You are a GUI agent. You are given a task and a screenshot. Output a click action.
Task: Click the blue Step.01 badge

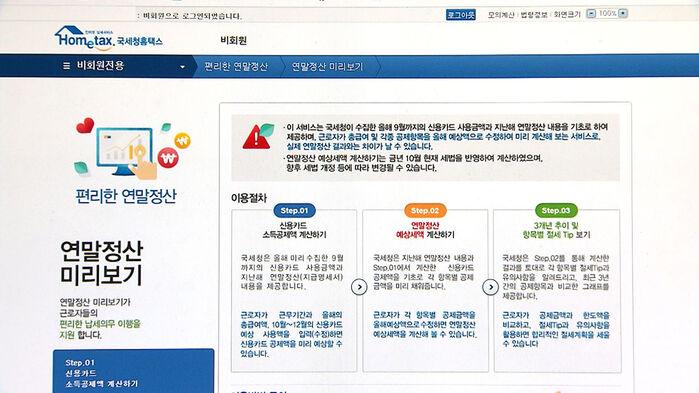pyautogui.click(x=294, y=210)
